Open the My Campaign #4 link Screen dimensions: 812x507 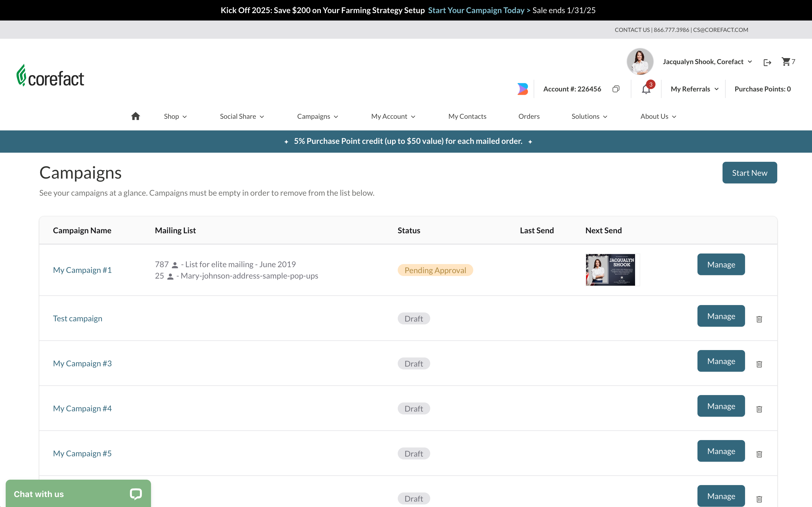point(82,408)
